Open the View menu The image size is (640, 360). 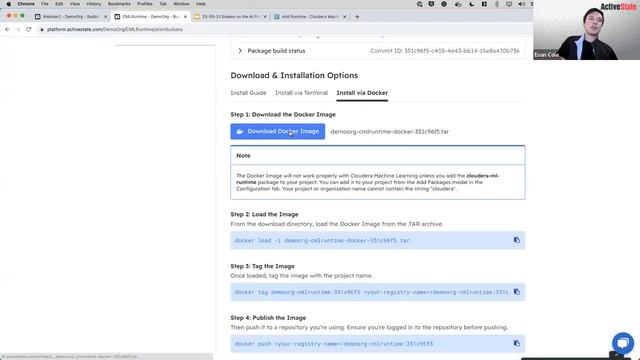pos(75,4)
